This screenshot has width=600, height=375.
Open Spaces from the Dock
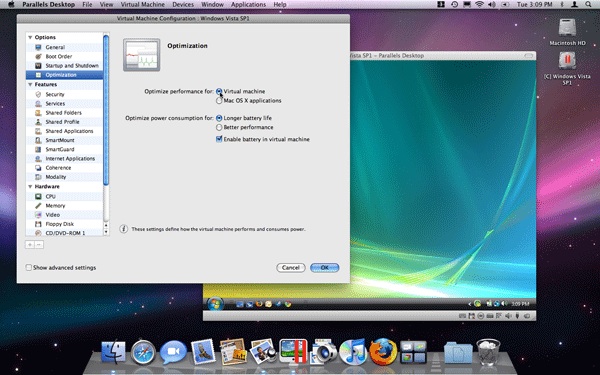tap(413, 352)
